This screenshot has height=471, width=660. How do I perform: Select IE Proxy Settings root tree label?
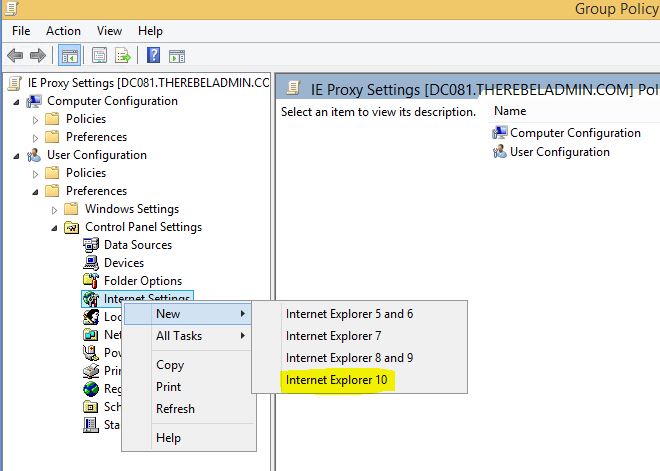tap(148, 83)
